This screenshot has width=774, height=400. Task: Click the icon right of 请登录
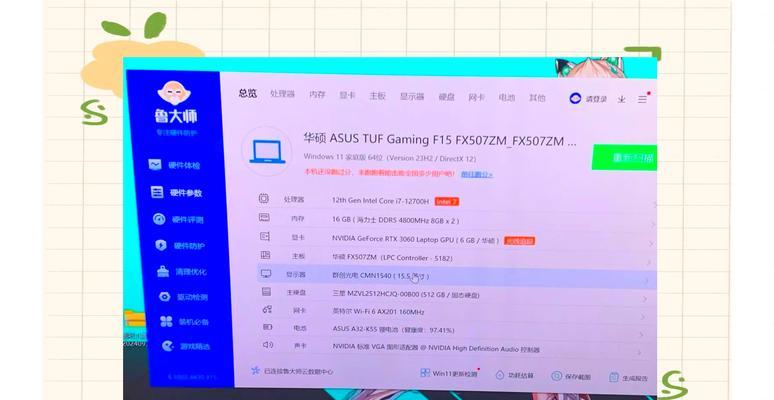pyautogui.click(x=621, y=99)
